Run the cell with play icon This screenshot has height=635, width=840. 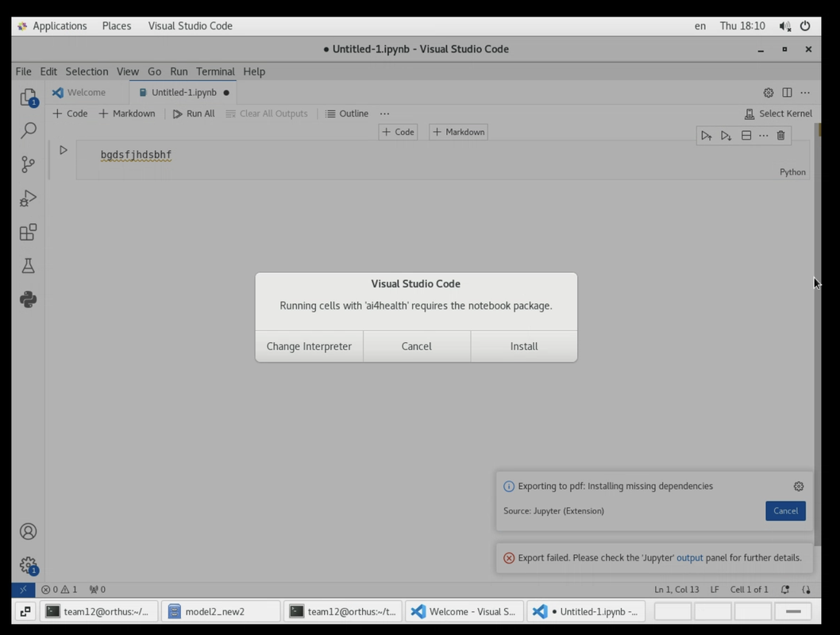coord(64,150)
